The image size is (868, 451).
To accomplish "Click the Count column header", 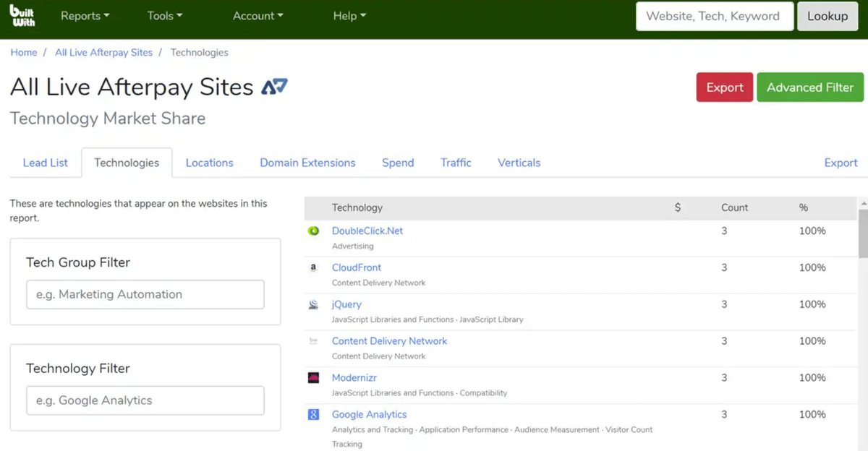I will [735, 207].
